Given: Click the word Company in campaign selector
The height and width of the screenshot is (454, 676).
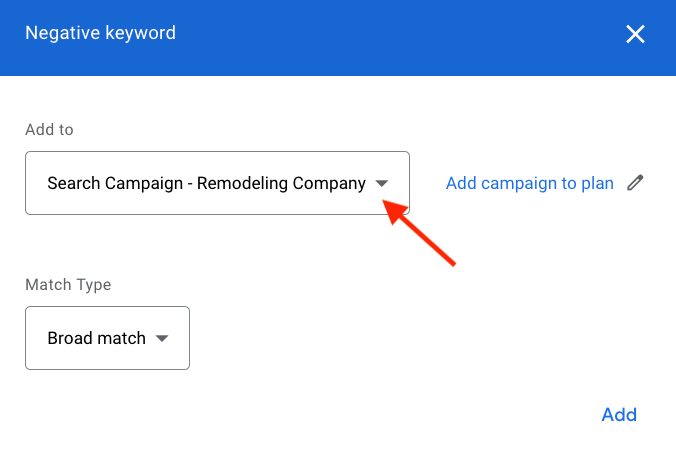Looking at the screenshot, I should point(330,184).
